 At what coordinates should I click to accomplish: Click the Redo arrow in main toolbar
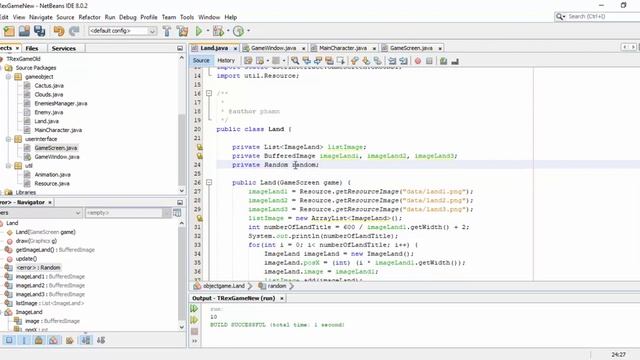pos(74,31)
